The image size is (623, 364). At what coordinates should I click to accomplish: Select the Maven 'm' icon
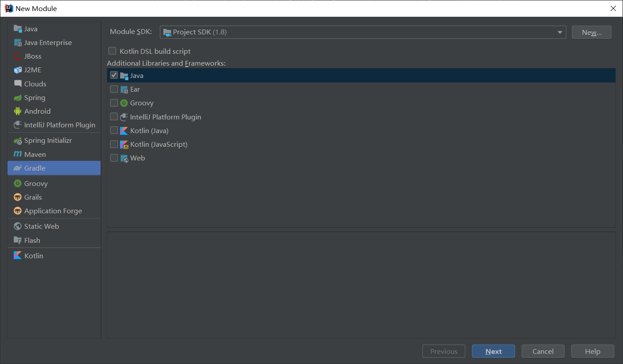[18, 155]
